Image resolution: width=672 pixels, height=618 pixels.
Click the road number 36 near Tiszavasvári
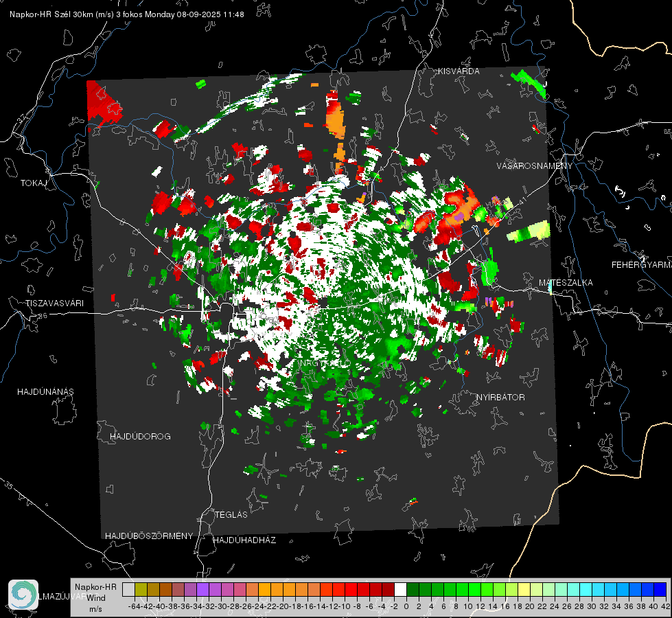coord(43,316)
